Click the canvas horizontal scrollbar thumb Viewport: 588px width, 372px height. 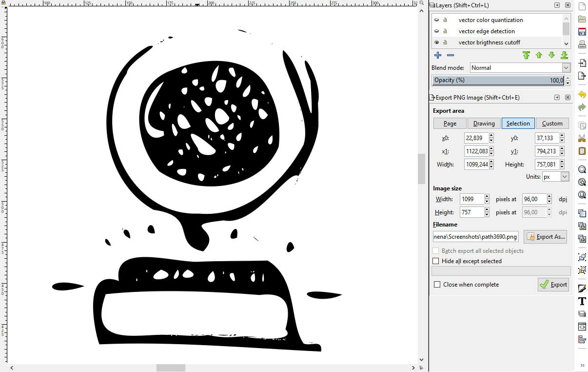tap(171, 368)
